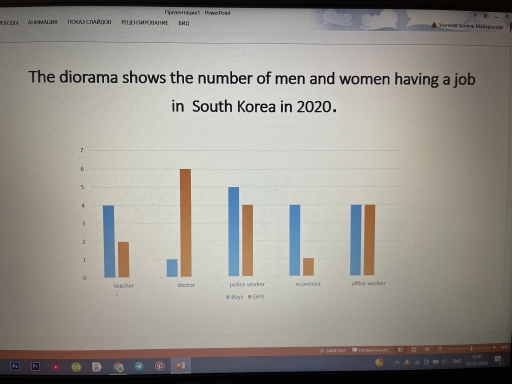Click the 'in South Korea in 2020.' line
512x384 pixels.
tap(254, 107)
